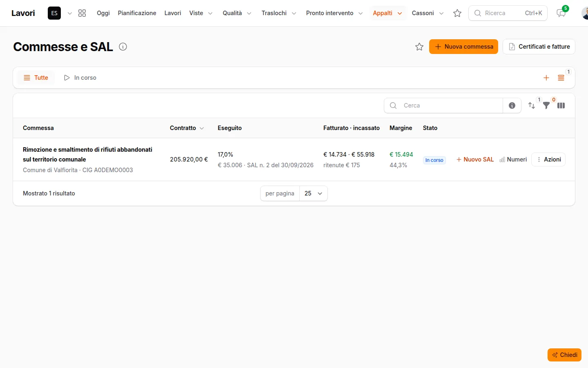This screenshot has width=588, height=368.
Task: Expand the Qualità menu
Action: (237, 13)
